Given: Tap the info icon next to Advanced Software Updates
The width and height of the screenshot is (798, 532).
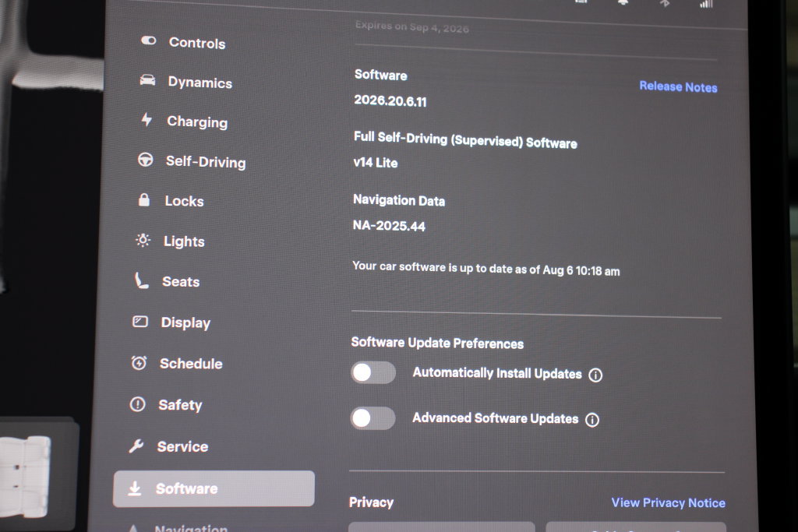Looking at the screenshot, I should click(x=592, y=420).
